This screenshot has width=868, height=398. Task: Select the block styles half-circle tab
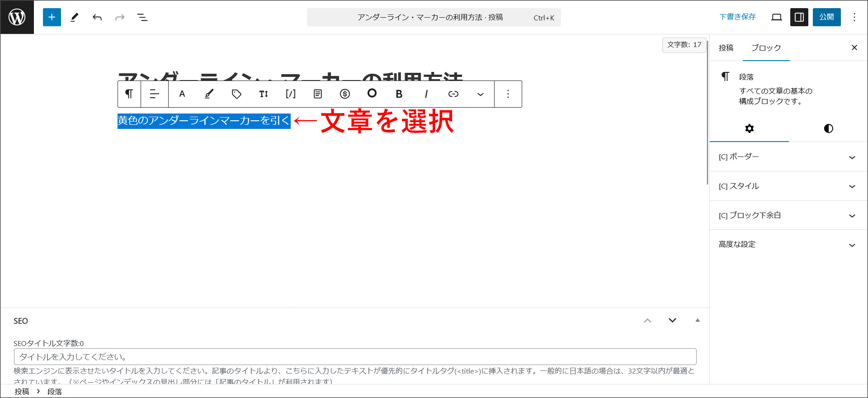point(829,128)
